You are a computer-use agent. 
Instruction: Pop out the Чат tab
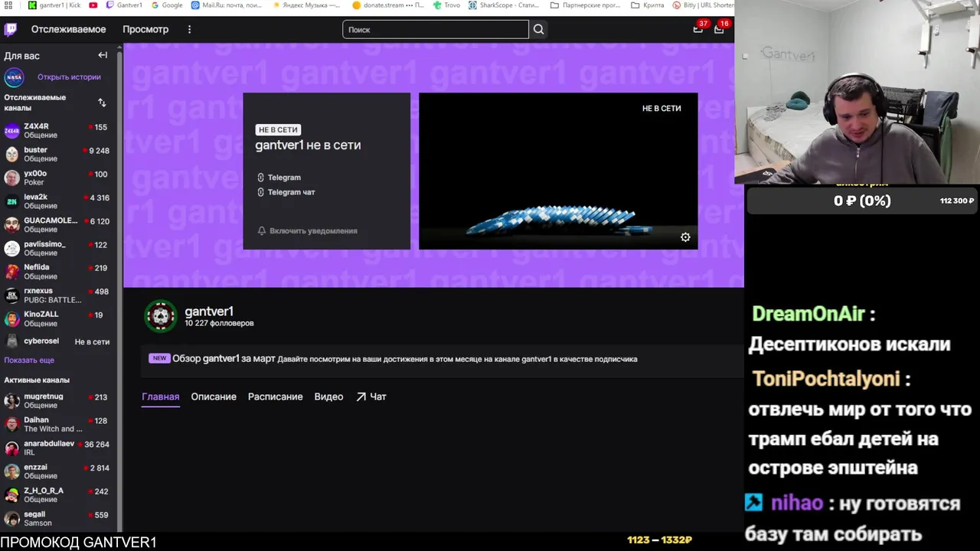click(371, 396)
